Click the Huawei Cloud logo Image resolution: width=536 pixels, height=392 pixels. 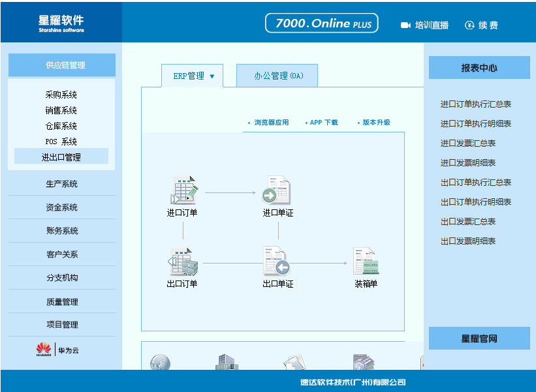coord(57,350)
